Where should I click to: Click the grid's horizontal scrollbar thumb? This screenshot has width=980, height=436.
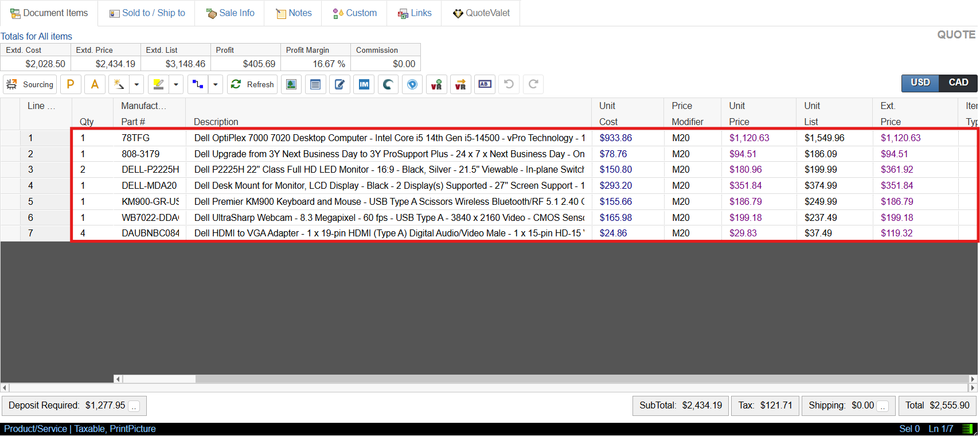159,379
